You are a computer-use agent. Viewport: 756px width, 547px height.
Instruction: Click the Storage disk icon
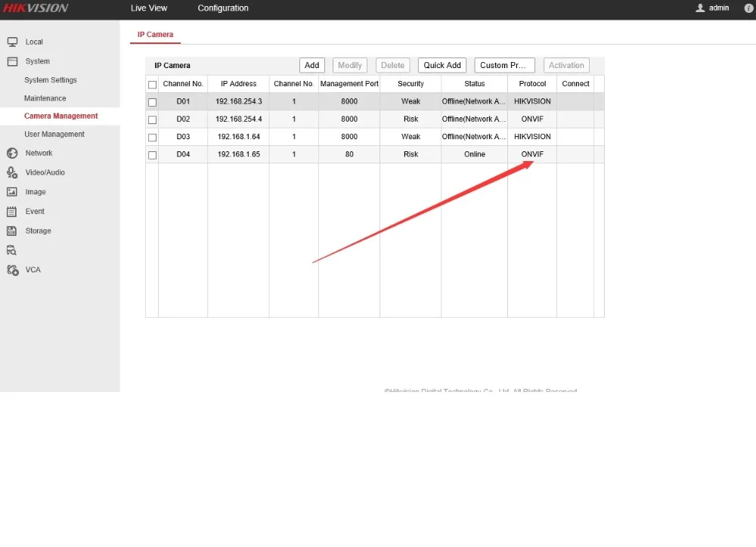[13, 231]
